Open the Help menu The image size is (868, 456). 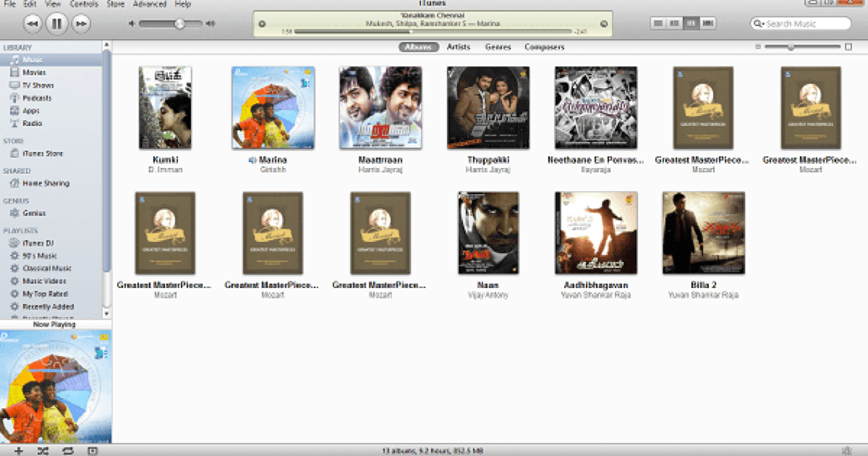coord(182,4)
